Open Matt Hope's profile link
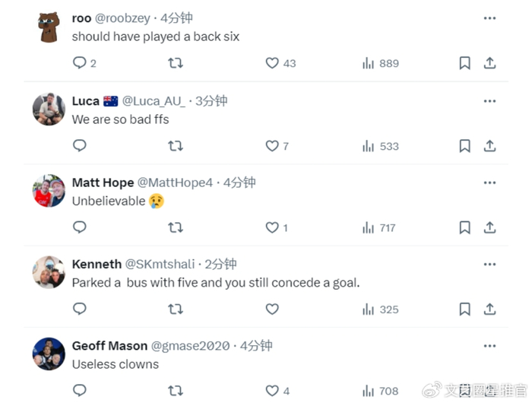This screenshot has width=532, height=403. (x=103, y=182)
